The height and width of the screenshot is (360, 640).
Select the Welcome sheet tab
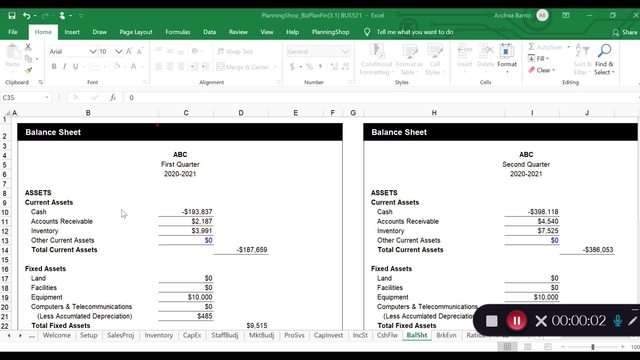point(57,335)
